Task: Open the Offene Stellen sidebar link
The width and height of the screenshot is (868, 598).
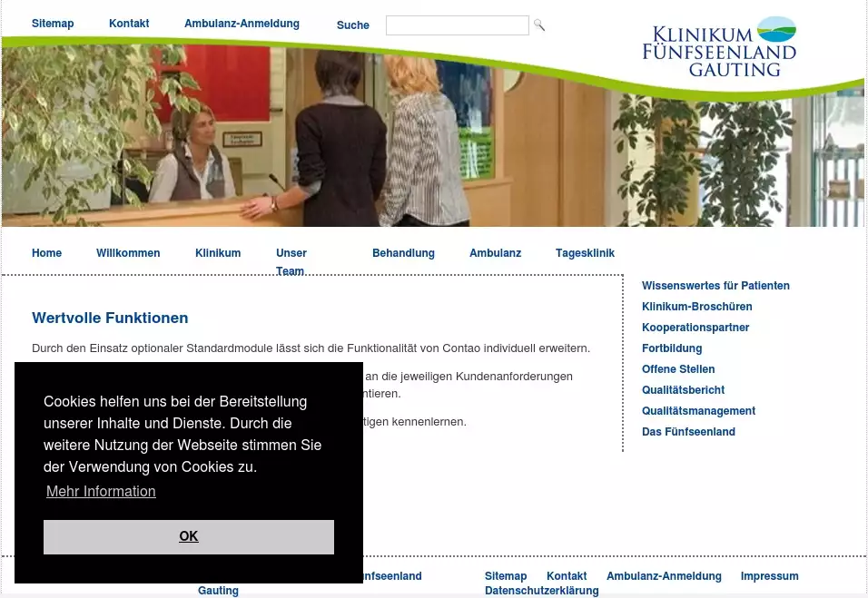Action: 678,369
